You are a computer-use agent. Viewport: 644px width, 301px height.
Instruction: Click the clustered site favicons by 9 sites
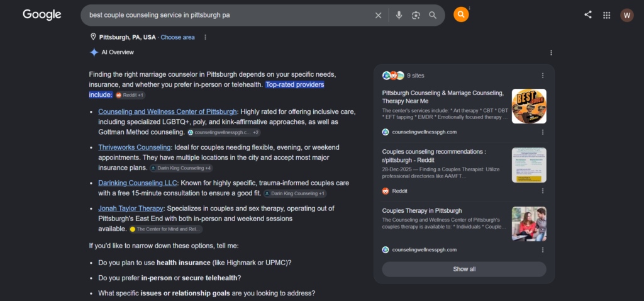[x=393, y=76]
